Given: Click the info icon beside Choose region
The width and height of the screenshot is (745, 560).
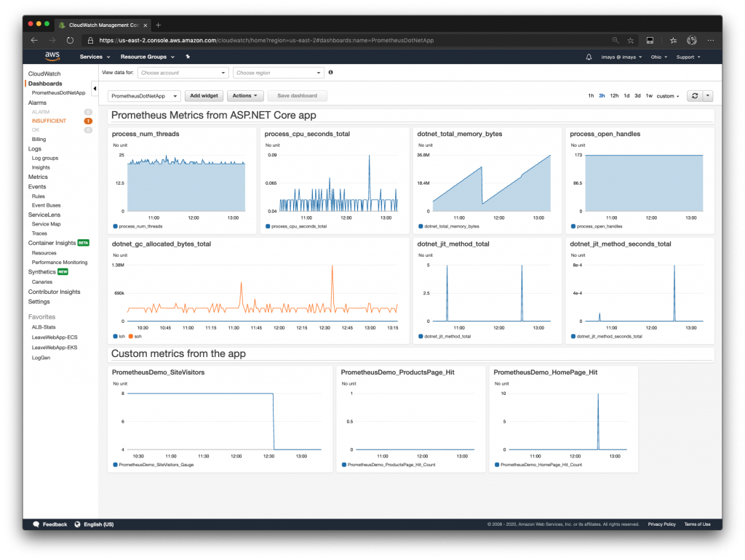Looking at the screenshot, I should click(x=331, y=73).
